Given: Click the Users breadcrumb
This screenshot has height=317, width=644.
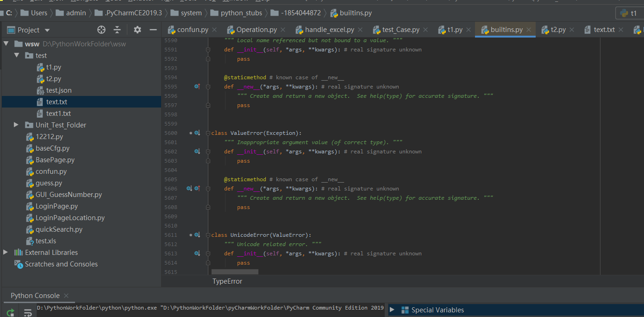Looking at the screenshot, I should 34,13.
